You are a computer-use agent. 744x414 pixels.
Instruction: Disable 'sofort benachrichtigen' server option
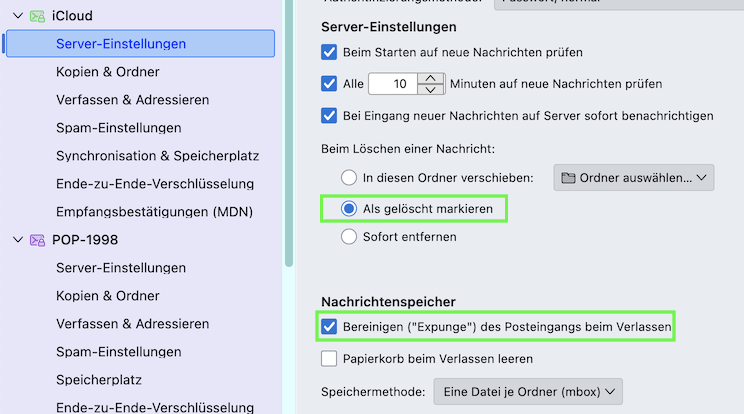click(x=329, y=115)
